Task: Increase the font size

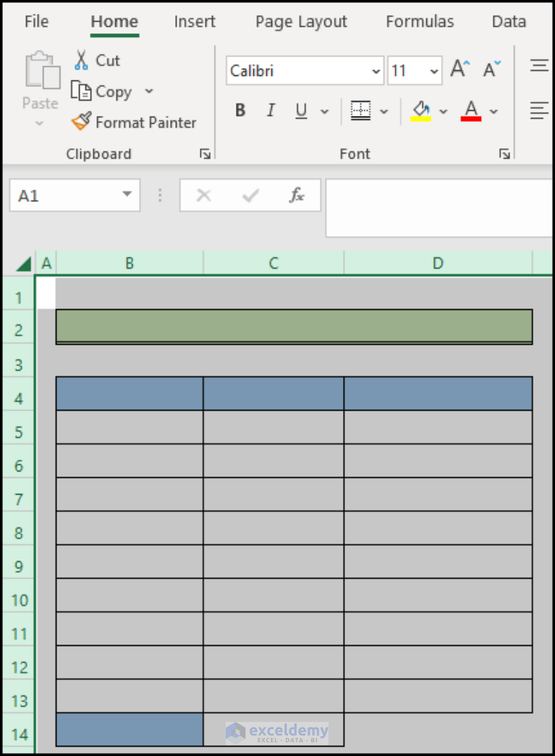Action: click(x=458, y=68)
